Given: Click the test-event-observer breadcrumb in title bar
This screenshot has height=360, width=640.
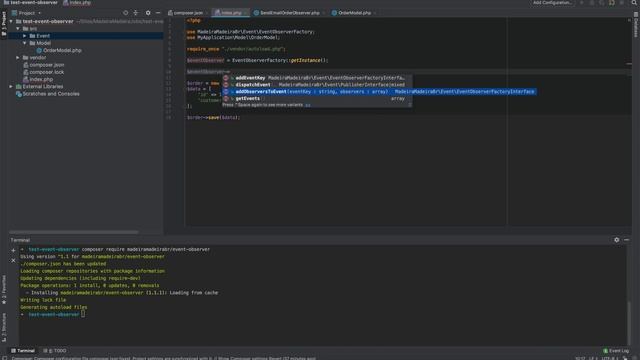Looking at the screenshot, I should (31, 2).
